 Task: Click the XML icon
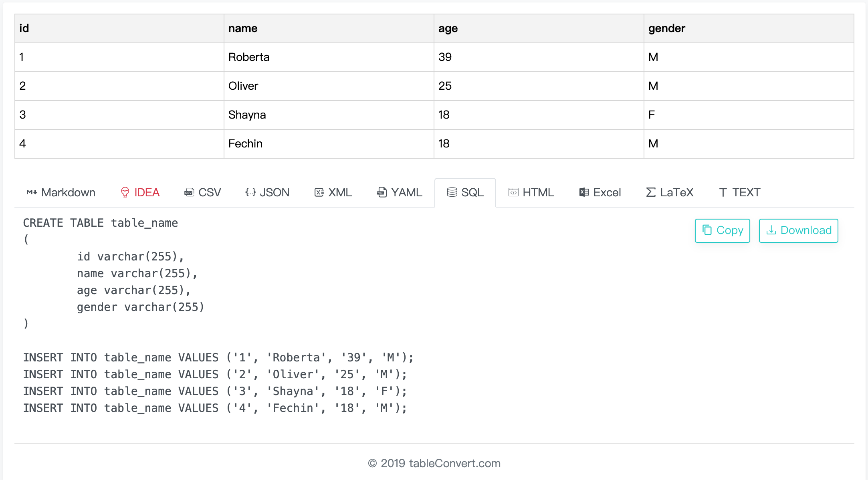[319, 192]
